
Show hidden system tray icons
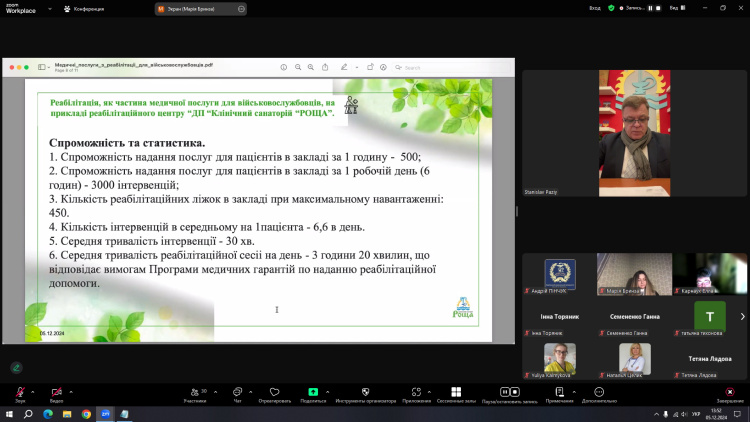656,414
